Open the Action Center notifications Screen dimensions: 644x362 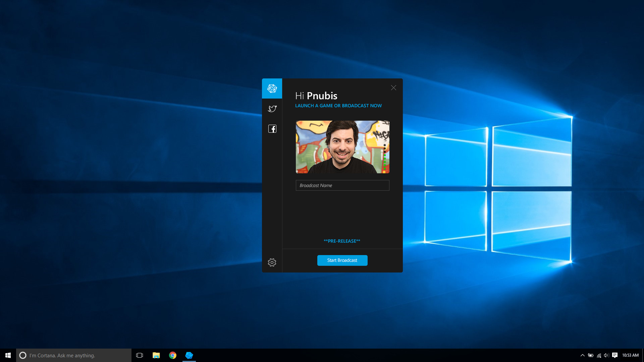(615, 355)
